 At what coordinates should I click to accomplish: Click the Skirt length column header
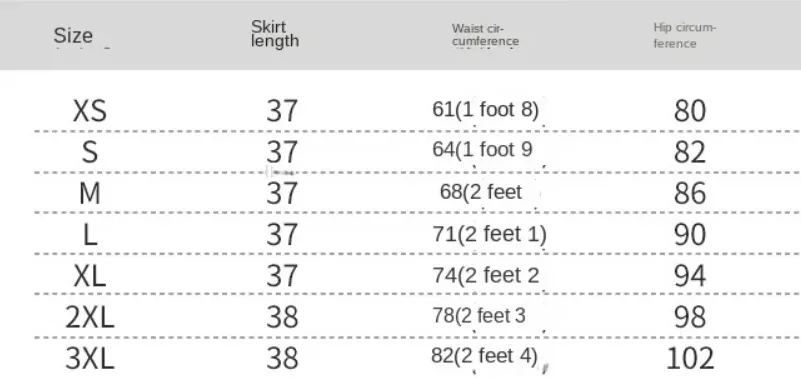[x=275, y=34]
